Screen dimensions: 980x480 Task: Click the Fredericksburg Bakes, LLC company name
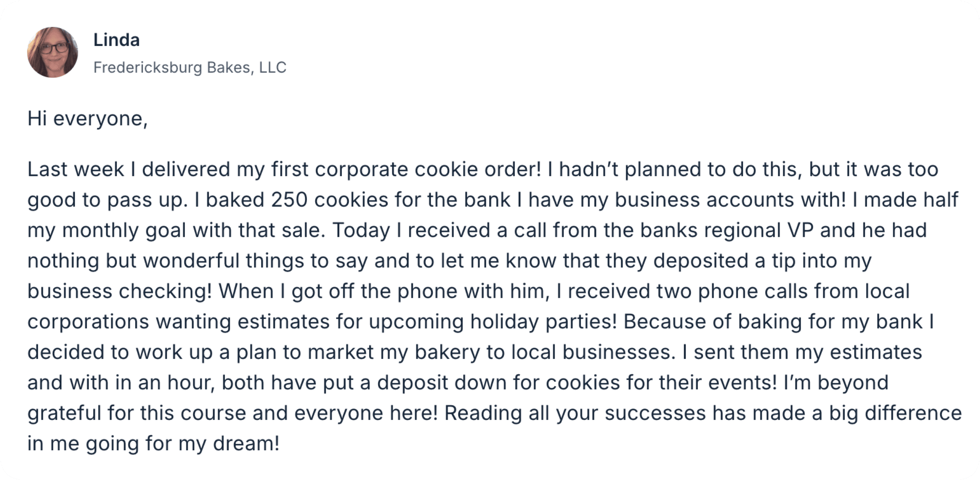tap(189, 68)
